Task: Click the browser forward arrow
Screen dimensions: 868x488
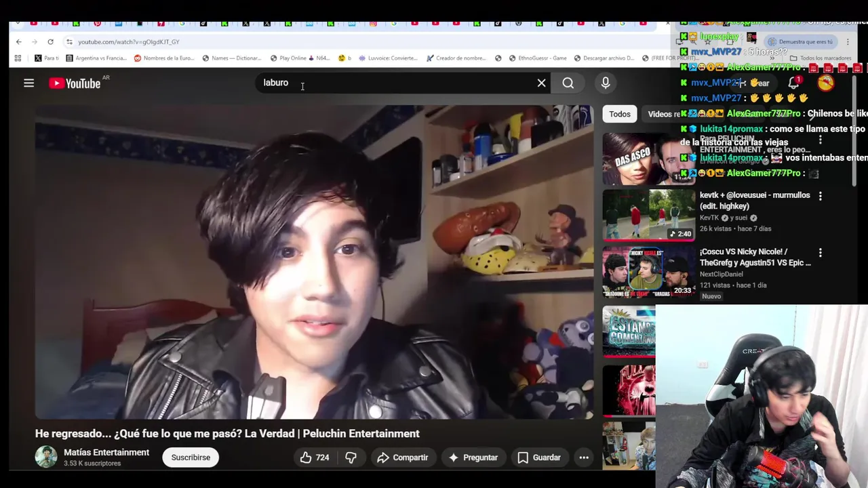Action: tap(34, 41)
